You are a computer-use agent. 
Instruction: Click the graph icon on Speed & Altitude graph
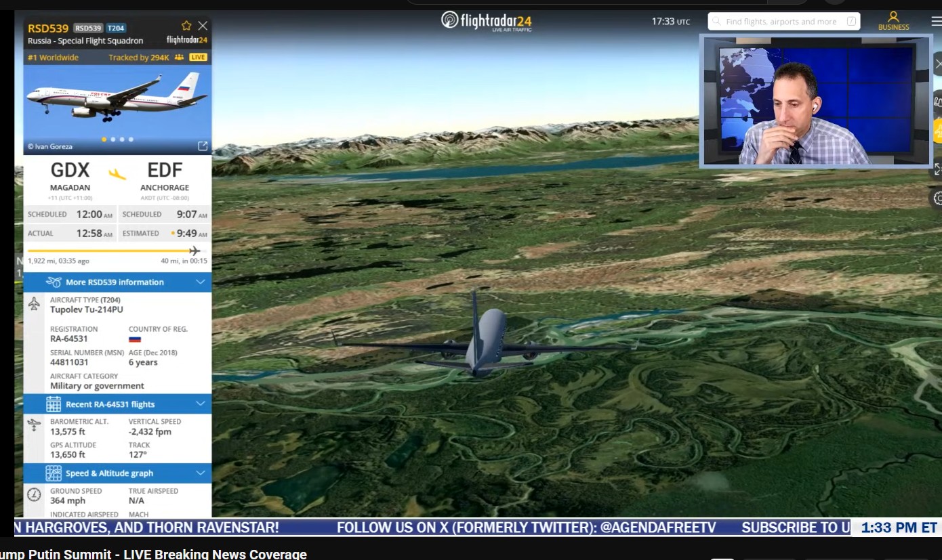tap(54, 473)
